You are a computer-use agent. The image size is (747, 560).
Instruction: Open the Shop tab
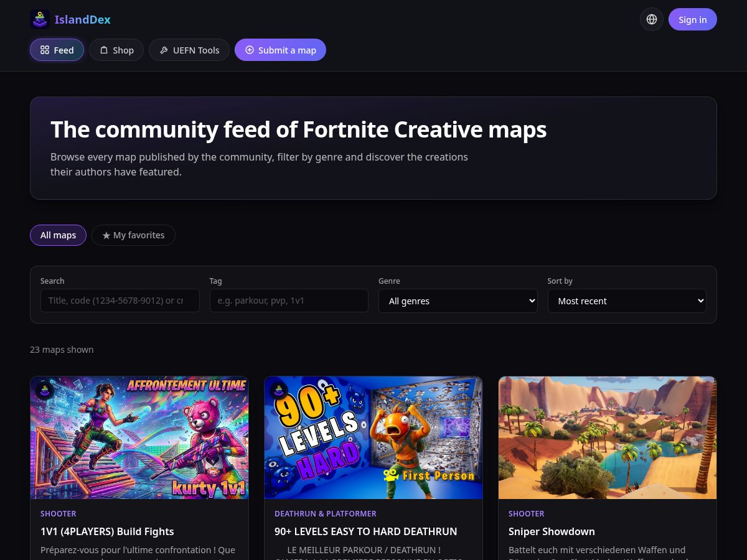116,50
